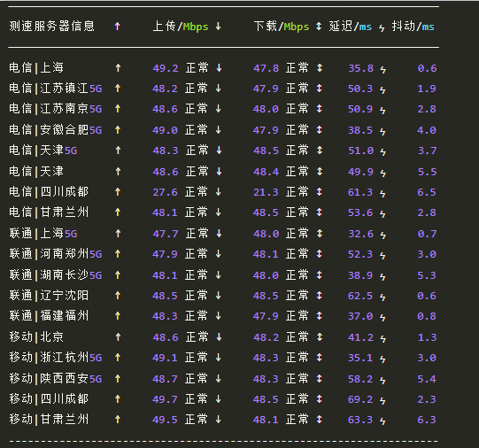479x448 pixels.
Task: Click latency value 50.9 for 电信|江苏南京5G
Action: [360, 109]
